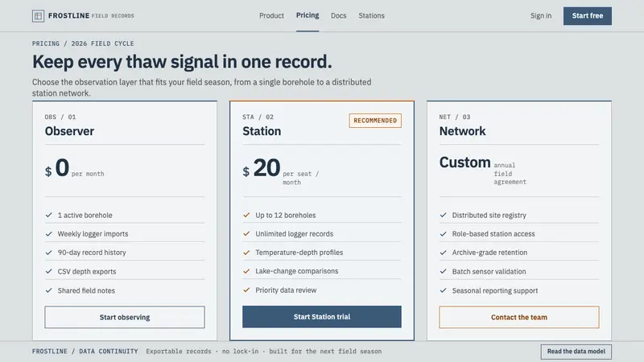Viewport: 644px width, 362px height.
Task: Click the Station plan title
Action: coord(262,131)
